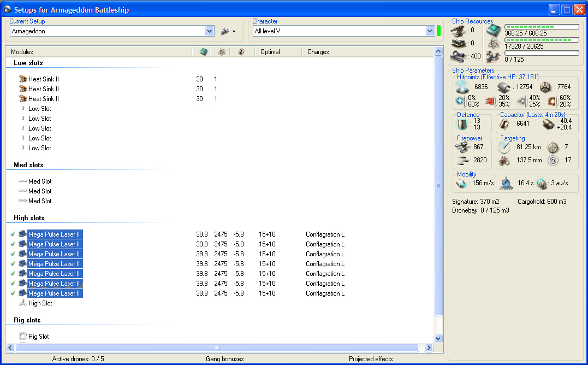Select the first Heat Sink II module
588x365 pixels.
tap(44, 79)
